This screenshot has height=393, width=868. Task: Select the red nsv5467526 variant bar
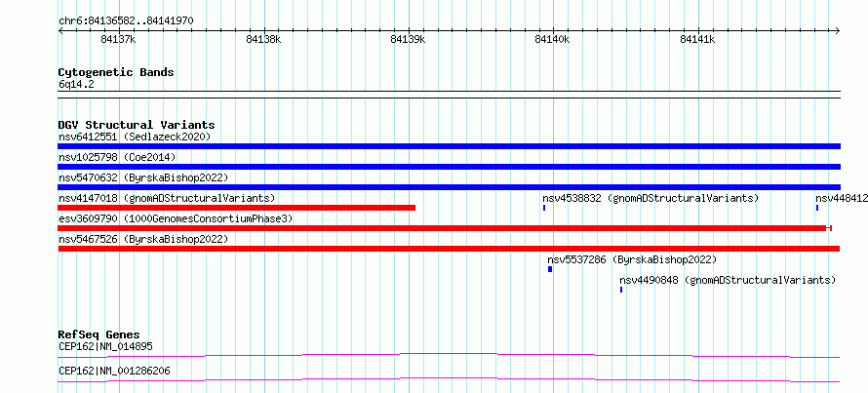(x=449, y=249)
